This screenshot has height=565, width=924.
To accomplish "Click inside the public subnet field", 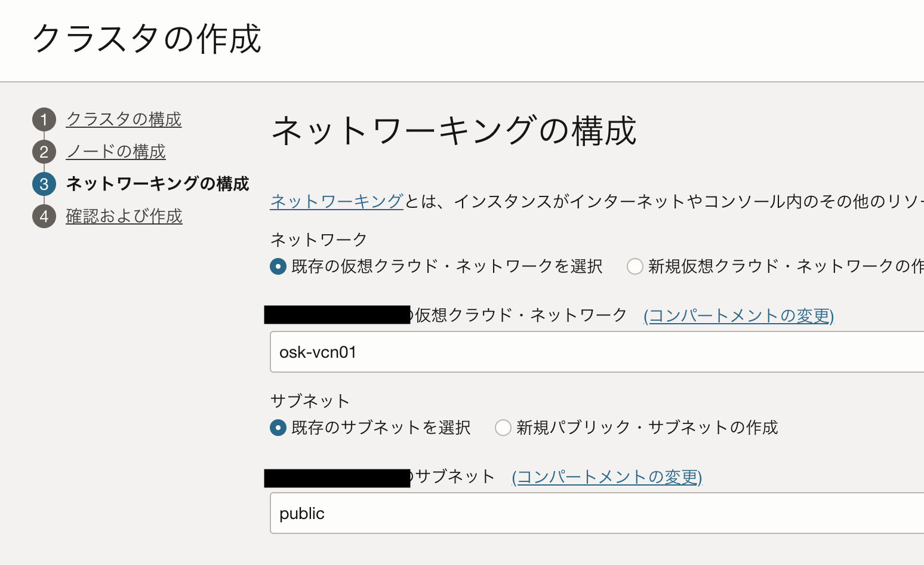I will tap(418, 513).
